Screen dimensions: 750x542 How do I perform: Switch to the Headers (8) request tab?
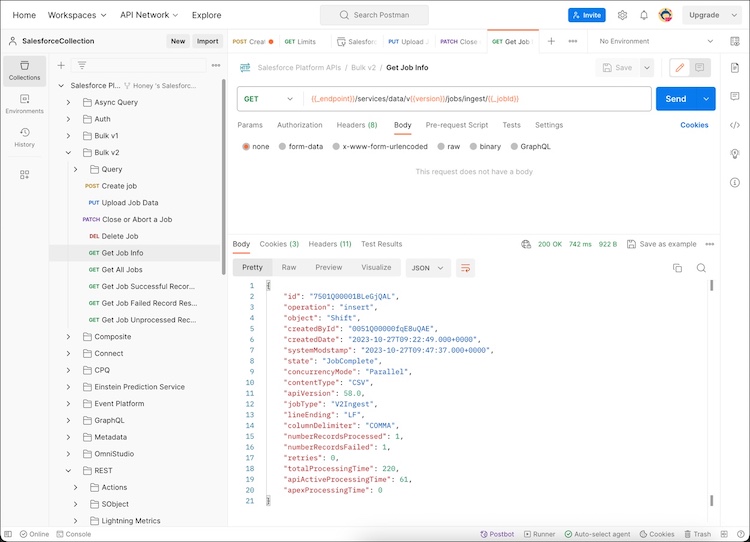coord(357,125)
